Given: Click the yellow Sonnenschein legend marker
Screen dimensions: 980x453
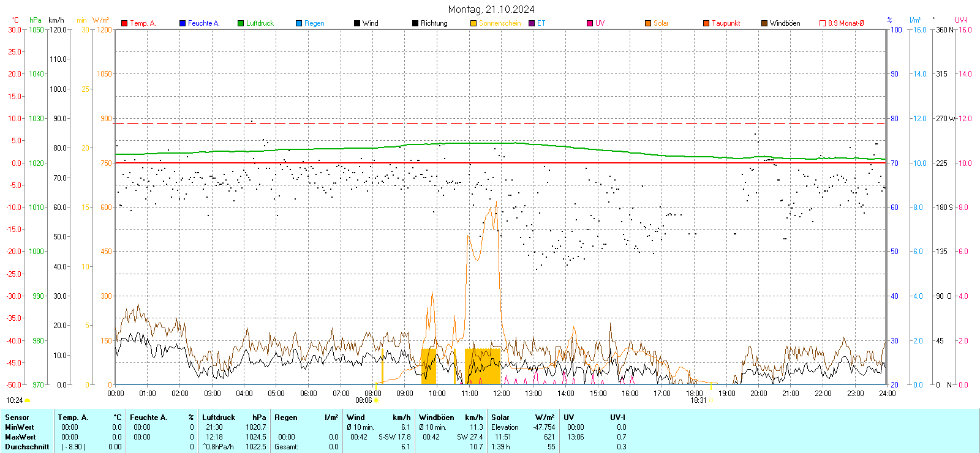Looking at the screenshot, I should (x=473, y=23).
